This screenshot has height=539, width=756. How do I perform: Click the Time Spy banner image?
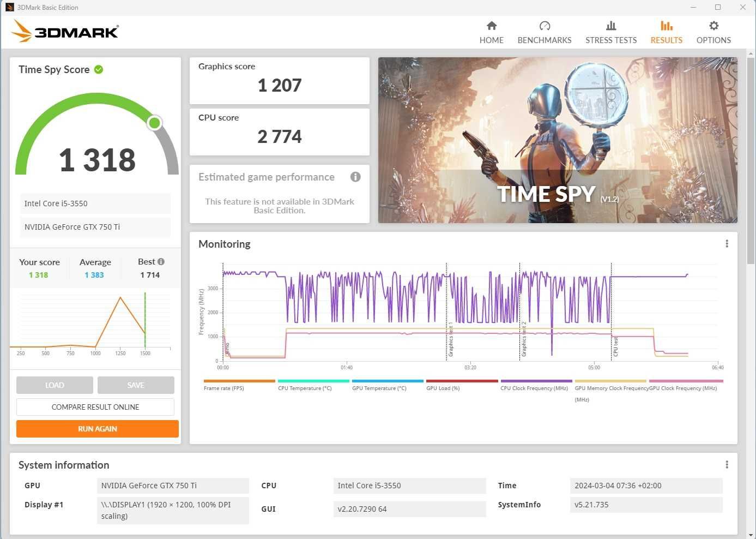558,140
